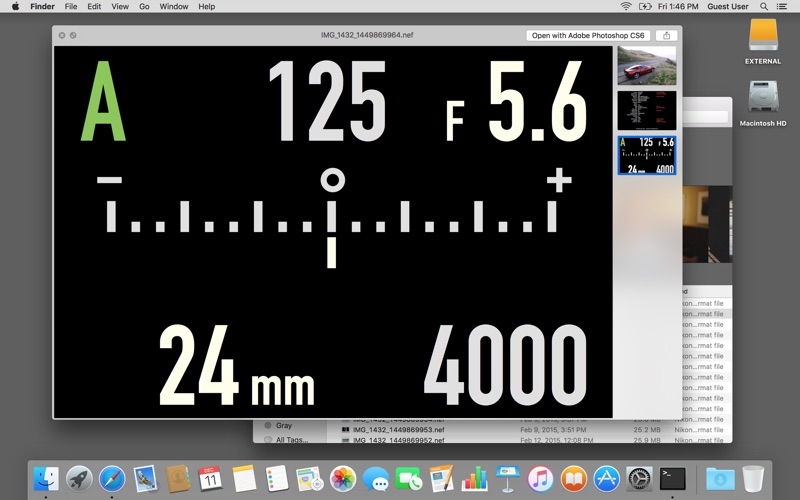Open the Apple menu
800x500 pixels.
[15, 6]
